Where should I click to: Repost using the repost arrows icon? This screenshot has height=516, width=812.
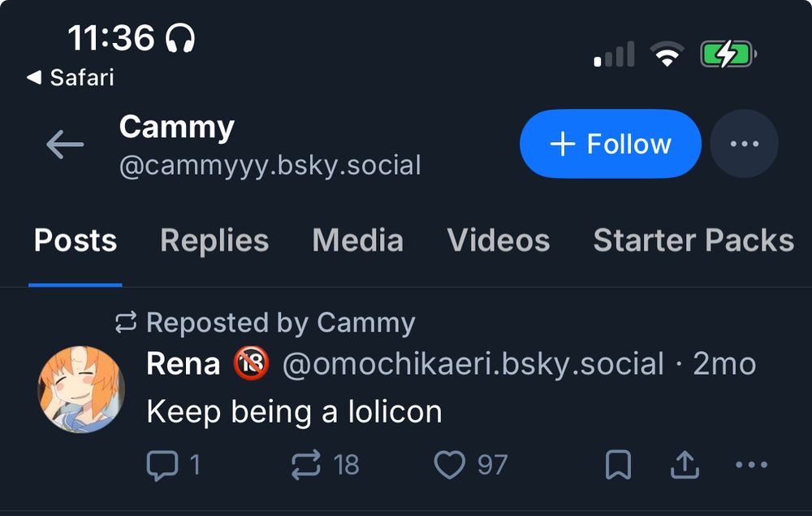(x=305, y=465)
